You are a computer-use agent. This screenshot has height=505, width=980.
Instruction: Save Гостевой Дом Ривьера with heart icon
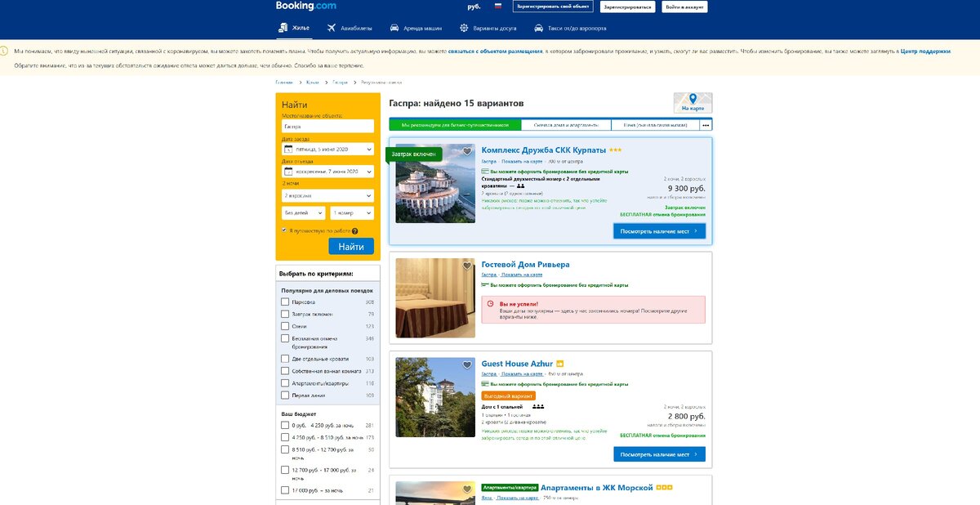[467, 266]
